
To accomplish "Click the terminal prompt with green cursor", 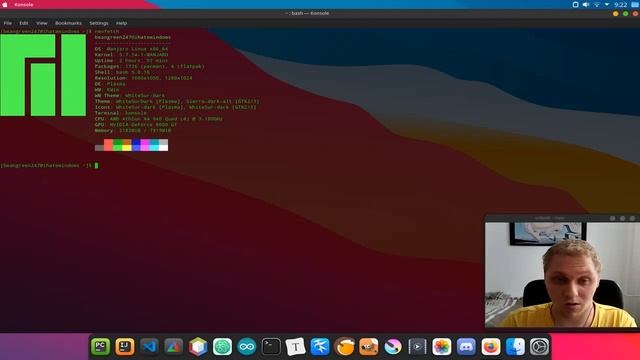I will [49, 165].
